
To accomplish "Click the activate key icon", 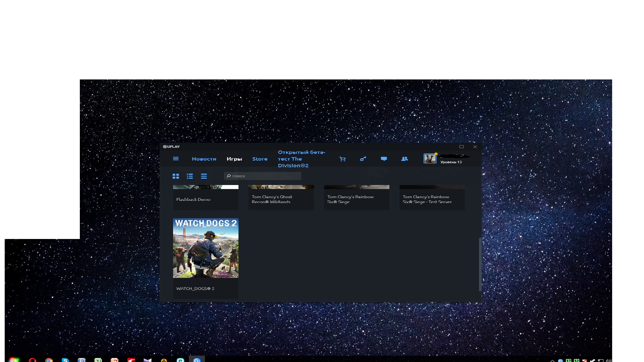I will pos(363,159).
